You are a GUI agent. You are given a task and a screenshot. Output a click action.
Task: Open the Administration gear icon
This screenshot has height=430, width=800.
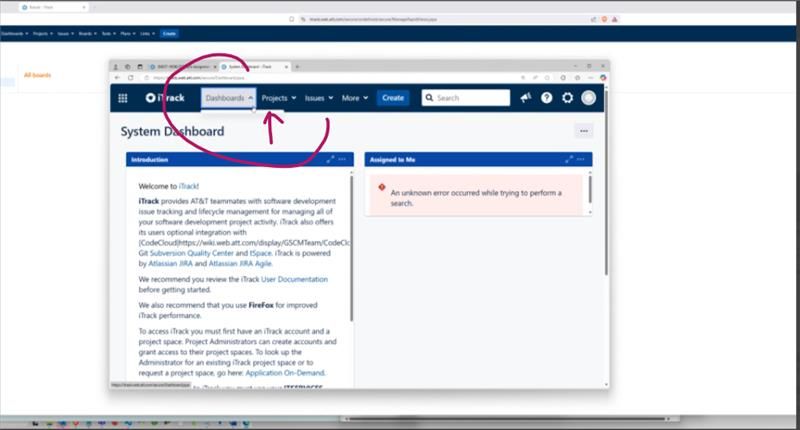pyautogui.click(x=567, y=97)
